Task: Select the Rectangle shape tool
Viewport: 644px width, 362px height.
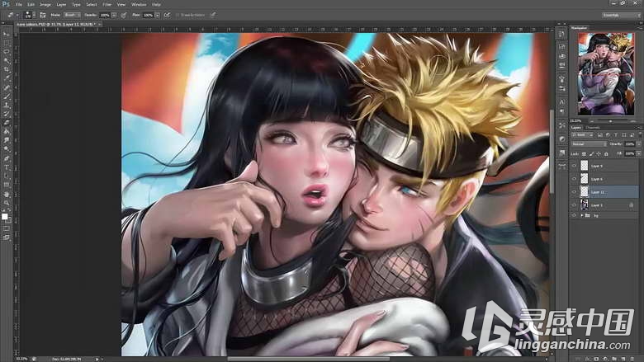Action: pyautogui.click(x=6, y=185)
